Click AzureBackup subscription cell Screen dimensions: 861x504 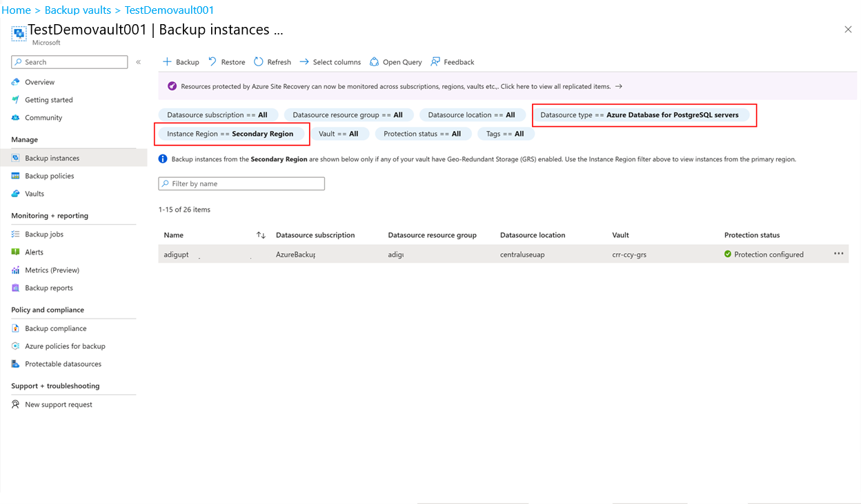tap(295, 254)
